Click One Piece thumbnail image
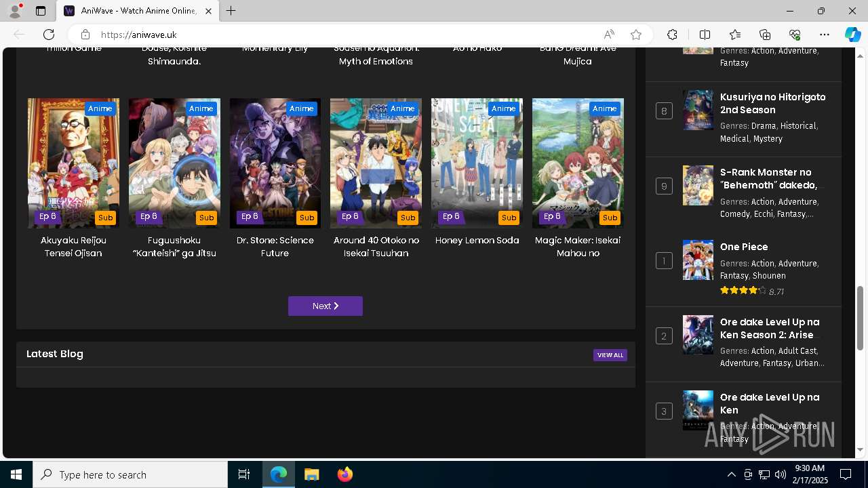This screenshot has height=488, width=868. (x=698, y=260)
